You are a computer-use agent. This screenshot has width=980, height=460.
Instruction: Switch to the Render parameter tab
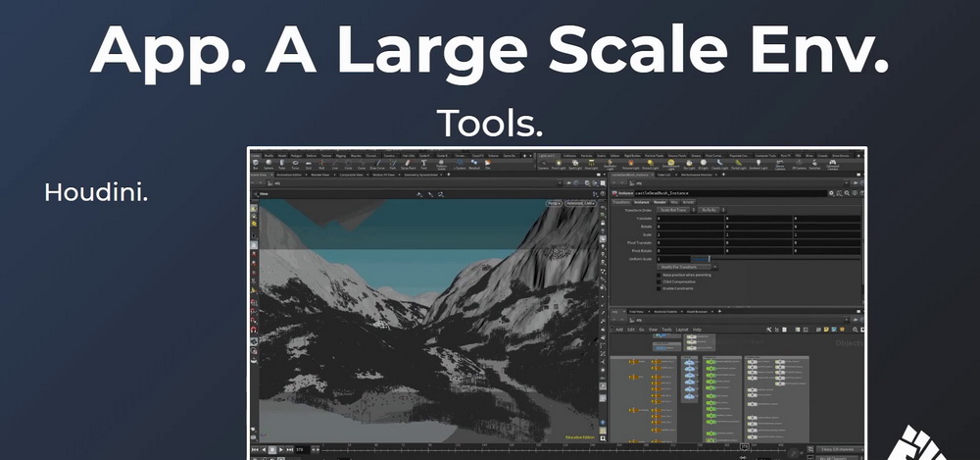click(660, 202)
